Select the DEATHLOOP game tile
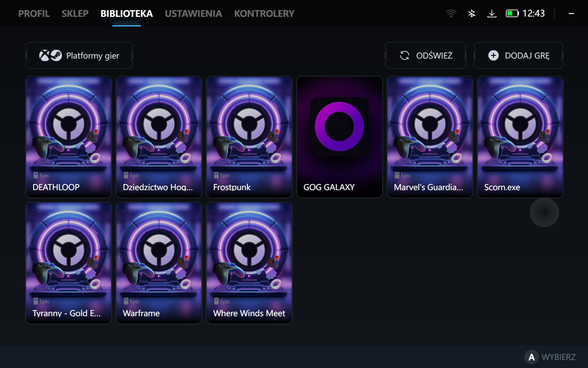 click(69, 137)
